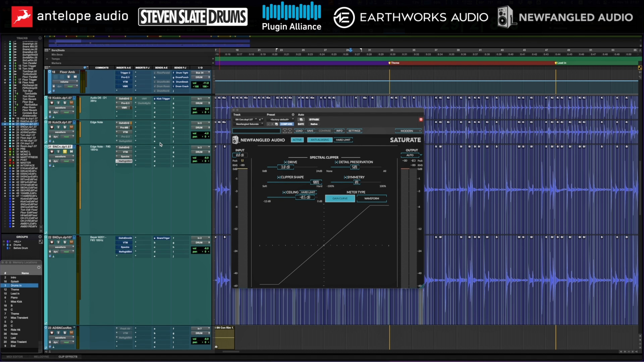The height and width of the screenshot is (362, 644).
Task: Unsolo the 21 SNCn.dp1.07 track
Action: pyautogui.click(x=65, y=151)
